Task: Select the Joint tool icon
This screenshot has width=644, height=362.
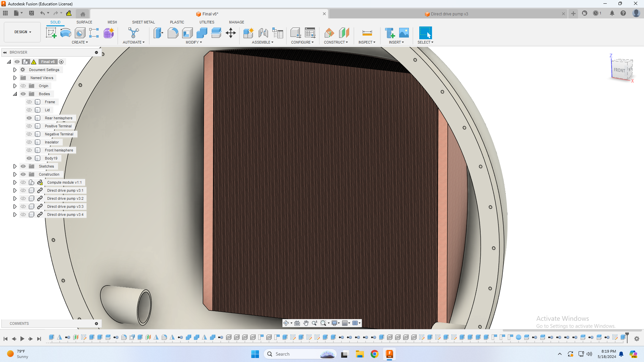Action: pyautogui.click(x=263, y=33)
